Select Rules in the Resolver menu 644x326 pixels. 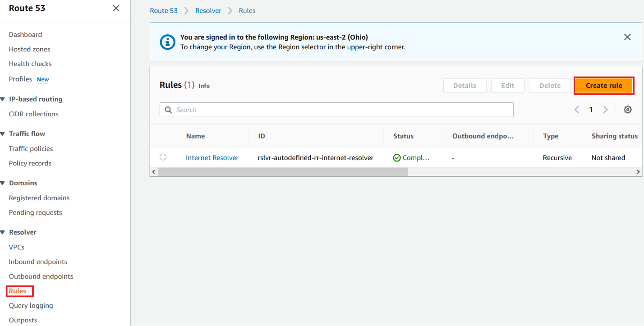pos(18,291)
